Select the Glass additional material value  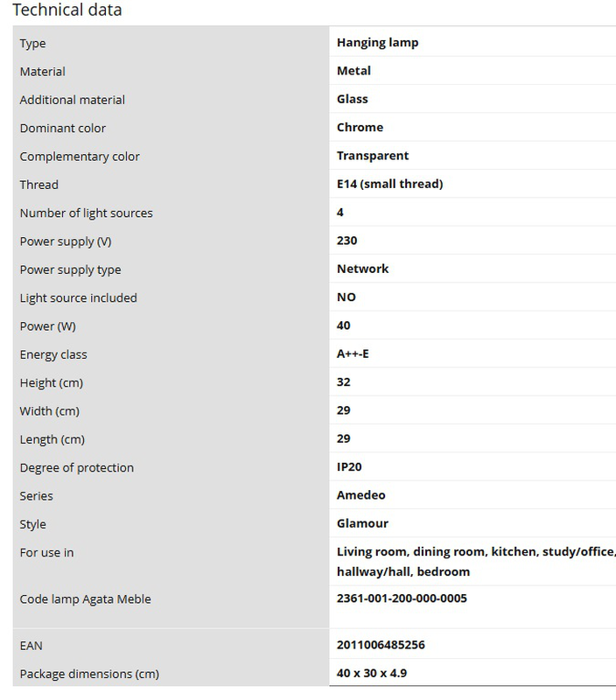point(352,99)
